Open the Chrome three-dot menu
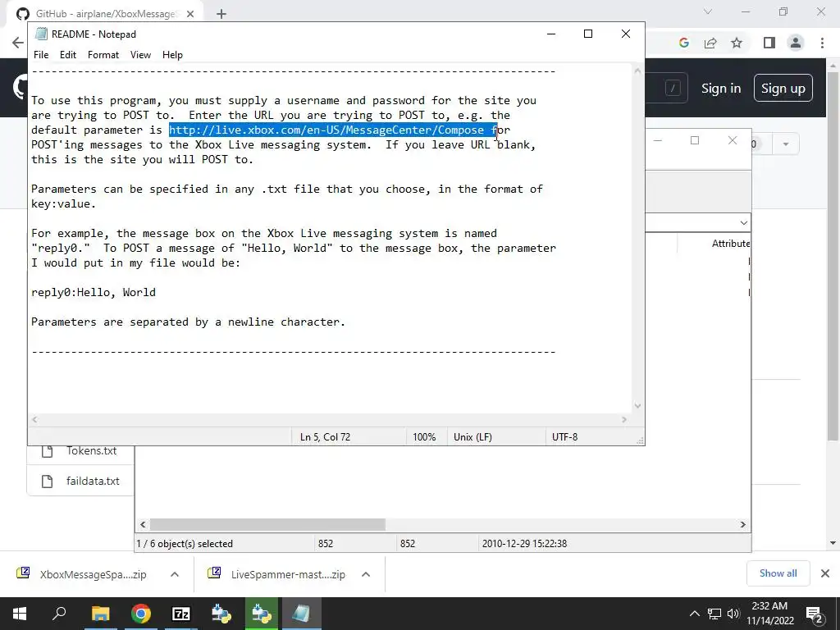 822,43
